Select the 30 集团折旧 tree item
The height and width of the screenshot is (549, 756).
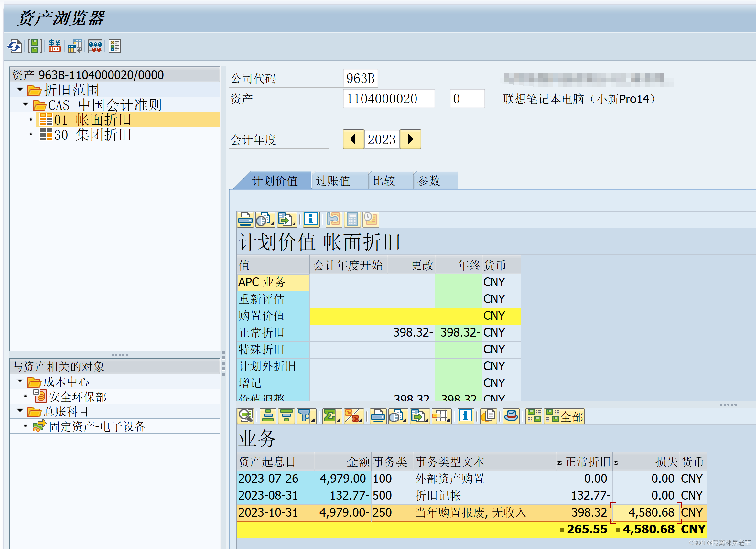pyautogui.click(x=93, y=135)
